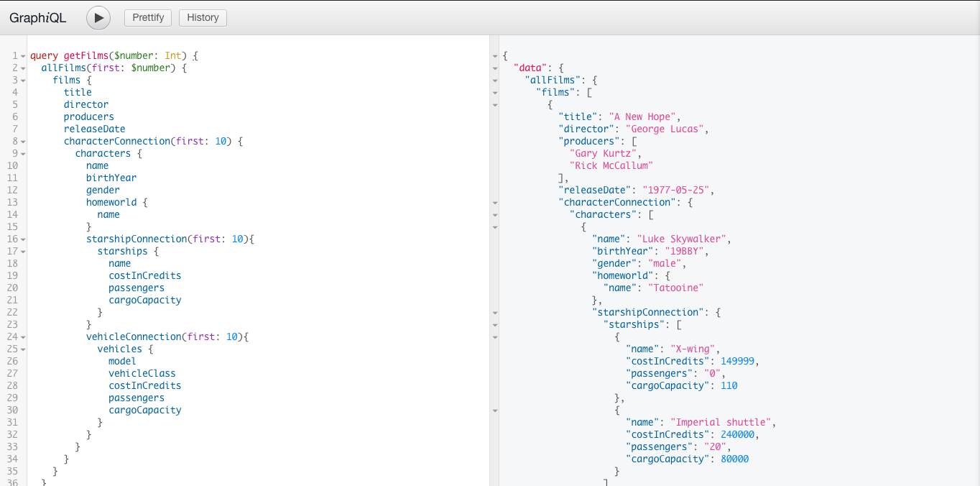
Task: Click the getFilms operation name
Action: click(x=86, y=55)
